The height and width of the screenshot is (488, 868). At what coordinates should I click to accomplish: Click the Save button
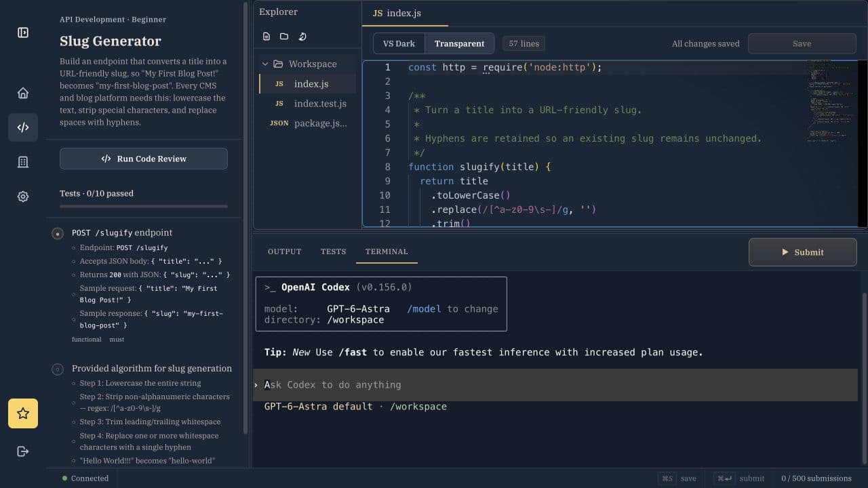802,43
